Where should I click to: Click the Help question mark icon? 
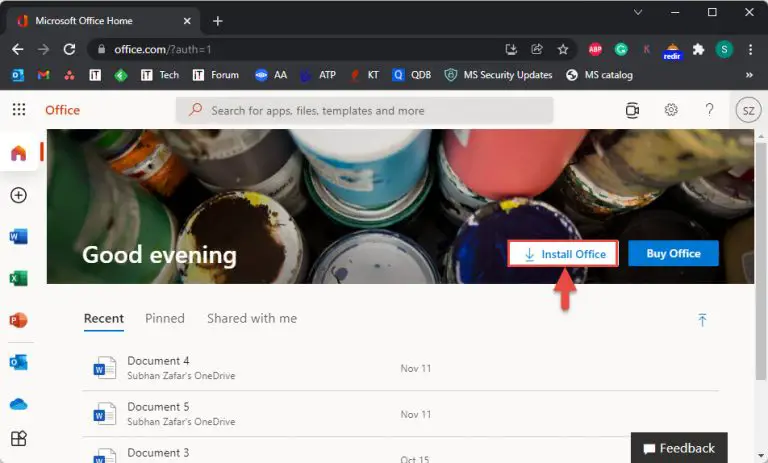pos(709,110)
